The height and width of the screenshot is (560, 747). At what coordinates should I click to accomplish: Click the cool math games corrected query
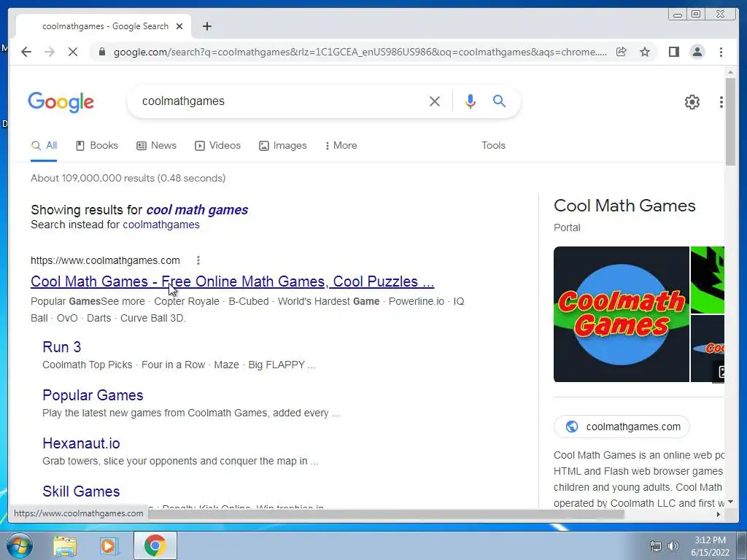[197, 210]
